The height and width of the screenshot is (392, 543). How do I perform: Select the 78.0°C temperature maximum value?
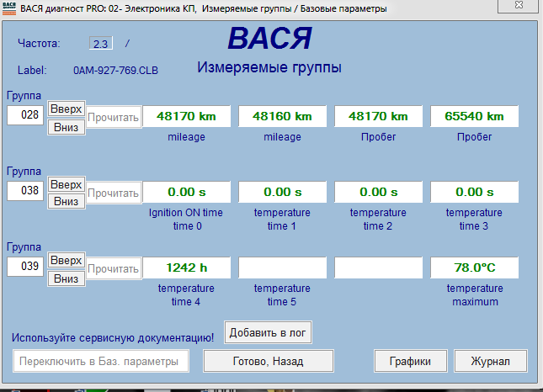[475, 268]
